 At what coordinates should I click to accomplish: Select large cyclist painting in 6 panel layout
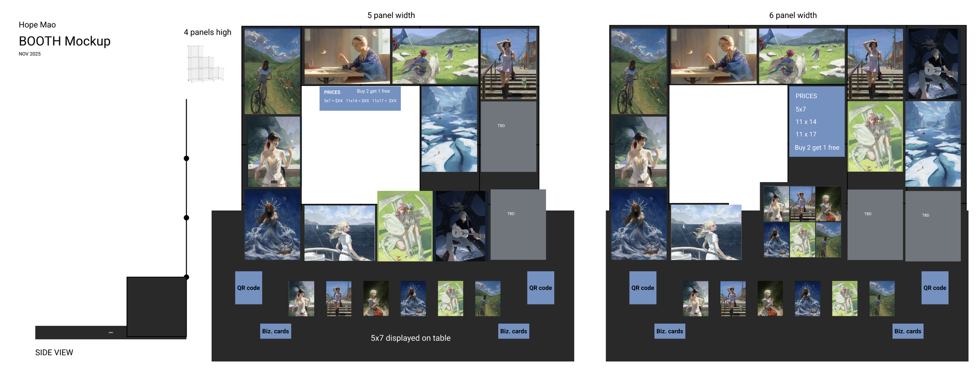coord(639,71)
